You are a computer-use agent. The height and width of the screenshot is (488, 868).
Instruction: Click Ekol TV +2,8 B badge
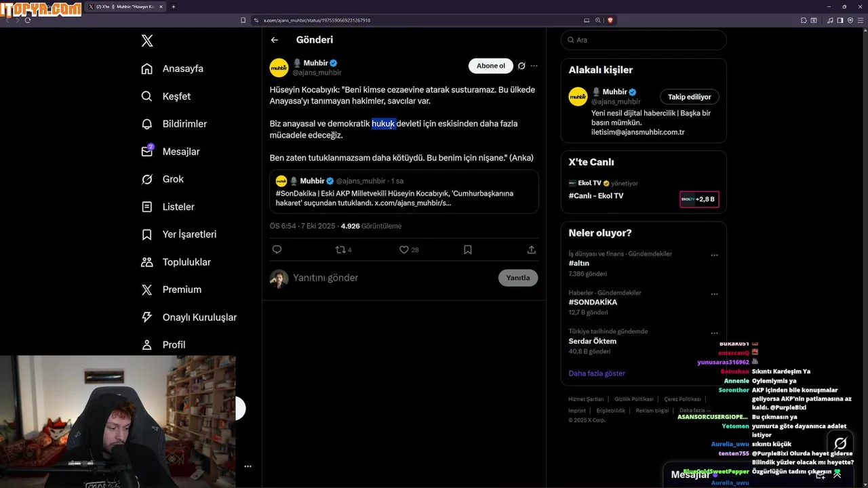(x=699, y=199)
